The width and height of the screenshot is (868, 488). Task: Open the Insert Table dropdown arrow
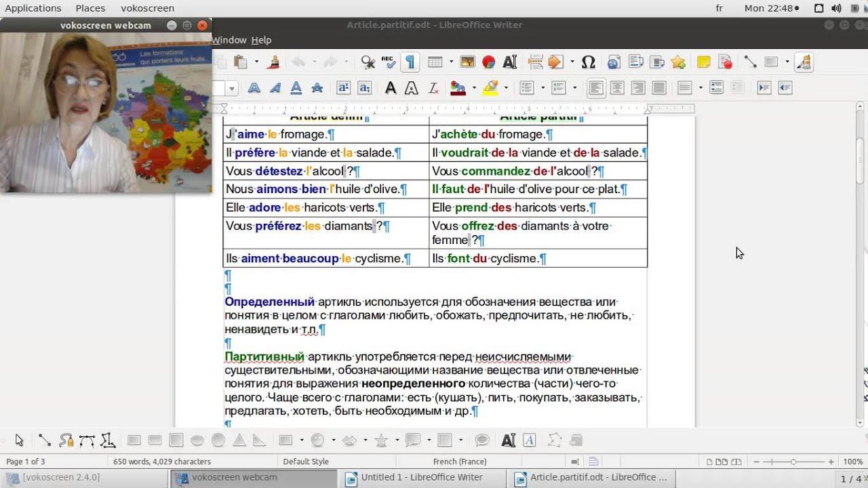point(450,62)
